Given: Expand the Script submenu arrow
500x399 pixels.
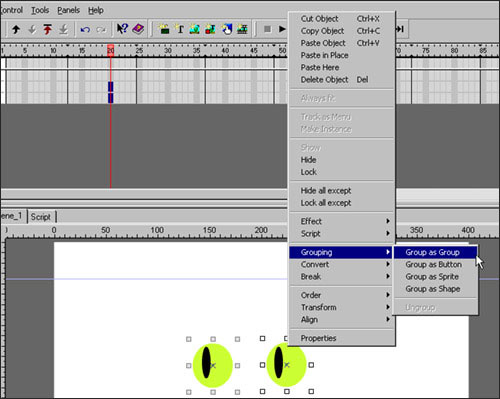Looking at the screenshot, I should point(388,233).
